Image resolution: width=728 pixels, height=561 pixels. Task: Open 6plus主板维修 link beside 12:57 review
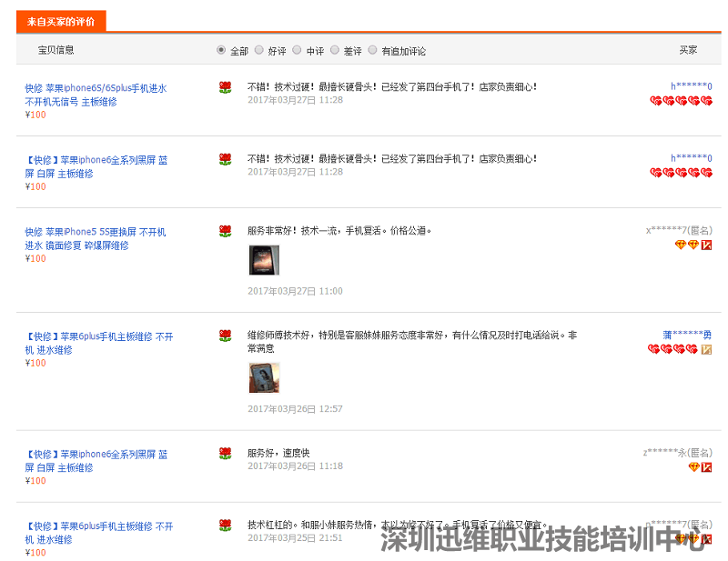tap(99, 343)
